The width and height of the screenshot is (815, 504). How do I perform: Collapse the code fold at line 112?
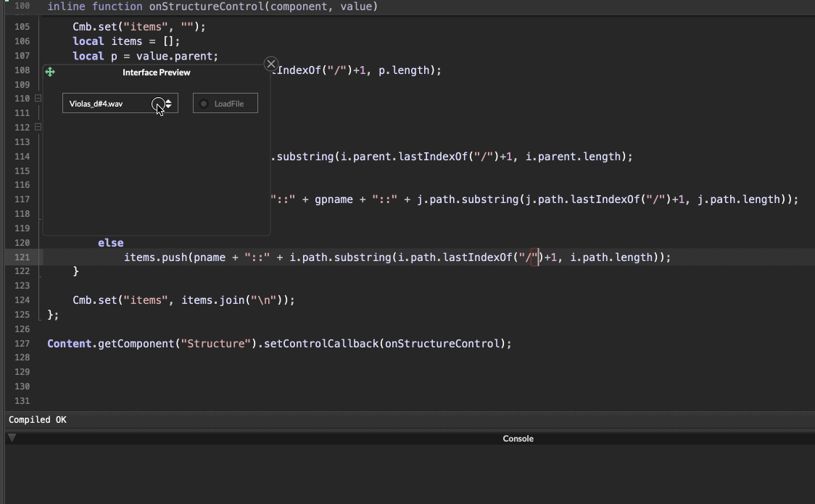(38, 127)
